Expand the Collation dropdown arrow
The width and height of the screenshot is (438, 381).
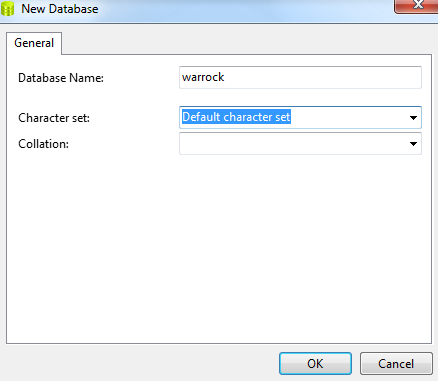413,144
